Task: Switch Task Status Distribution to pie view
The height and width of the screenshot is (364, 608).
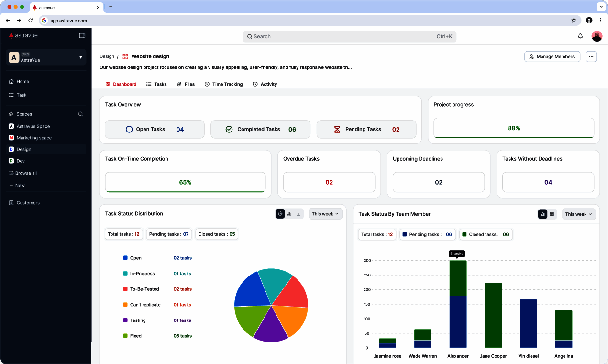Action: point(280,214)
